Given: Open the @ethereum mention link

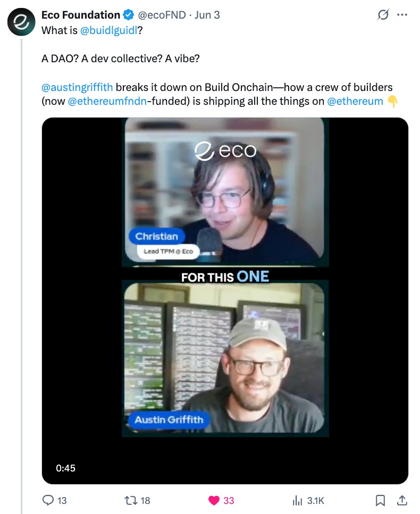Looking at the screenshot, I should pos(355,101).
